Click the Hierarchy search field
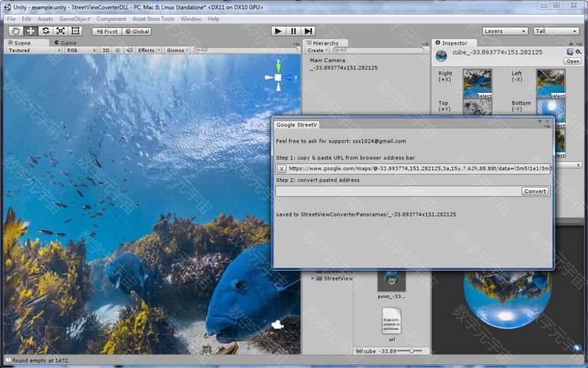The image size is (588, 368). coord(378,50)
